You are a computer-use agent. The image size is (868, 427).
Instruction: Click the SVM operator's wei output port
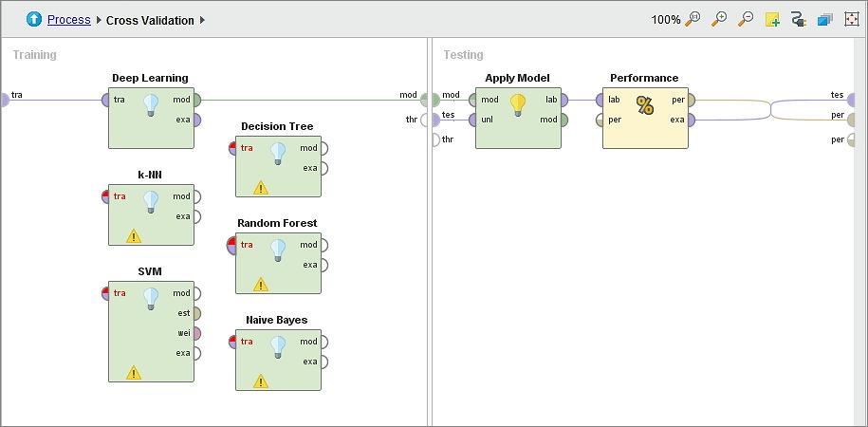(x=196, y=333)
